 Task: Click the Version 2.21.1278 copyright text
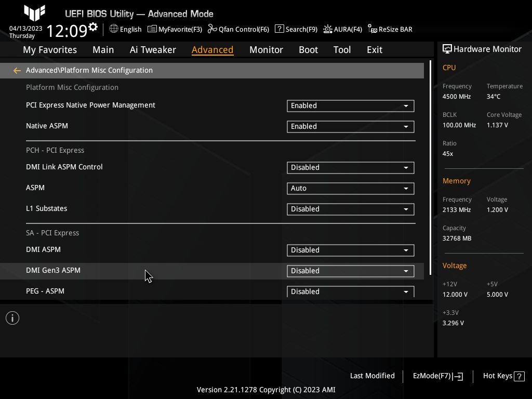tap(266, 390)
